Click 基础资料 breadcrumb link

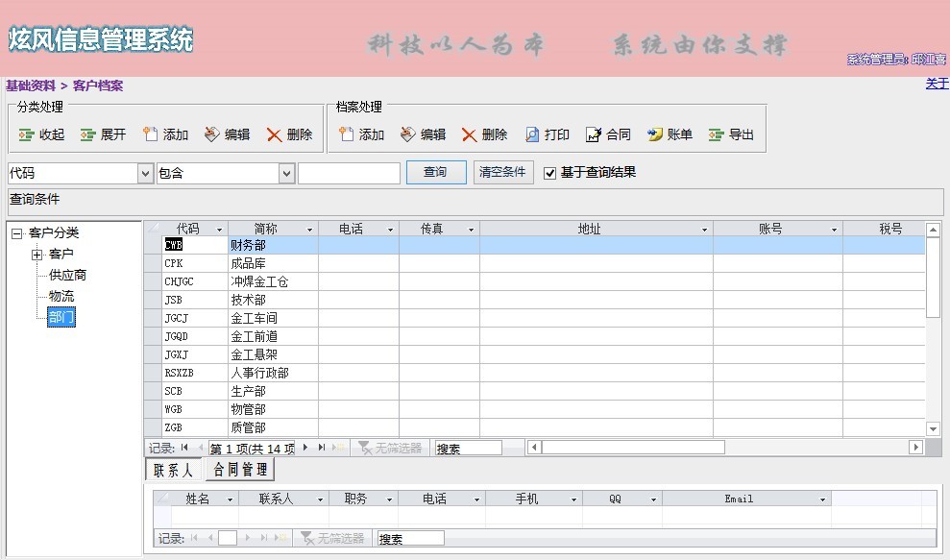[x=31, y=85]
